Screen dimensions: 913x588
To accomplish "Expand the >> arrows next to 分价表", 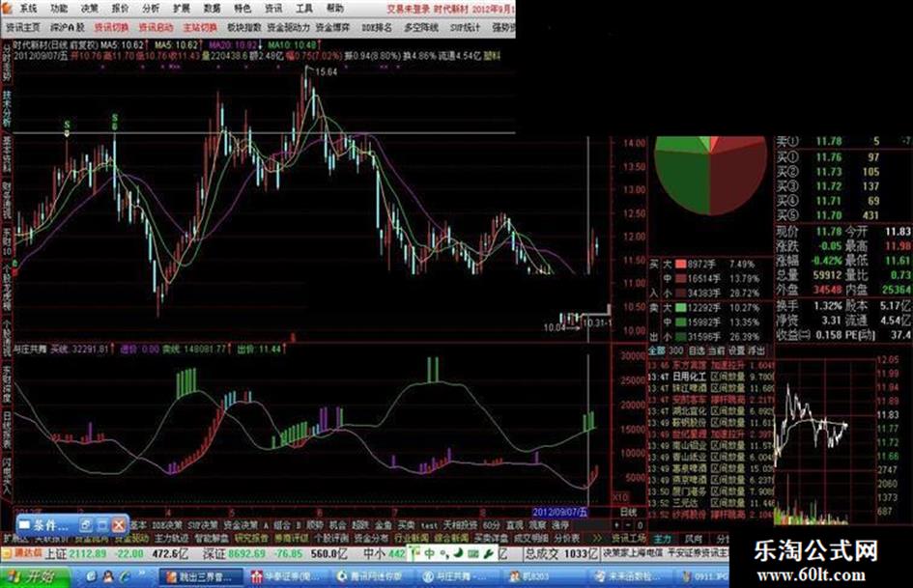I will (597, 539).
